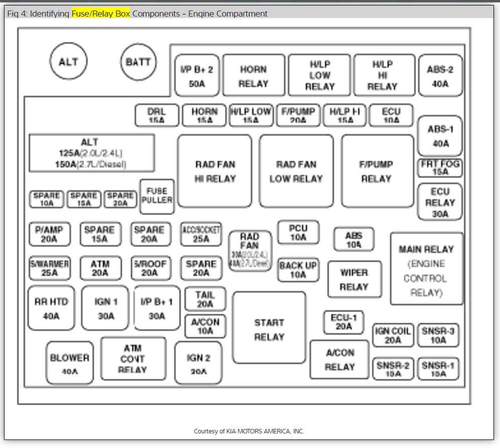Click the SNSR-3 10A fuse
Screen dimensions: 500x448
pos(438,335)
